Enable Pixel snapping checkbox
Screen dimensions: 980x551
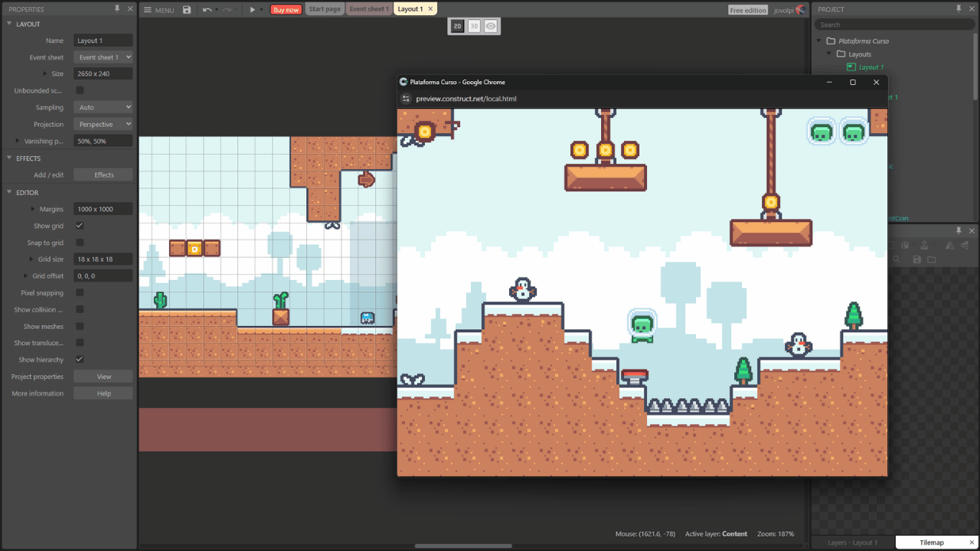click(x=80, y=292)
